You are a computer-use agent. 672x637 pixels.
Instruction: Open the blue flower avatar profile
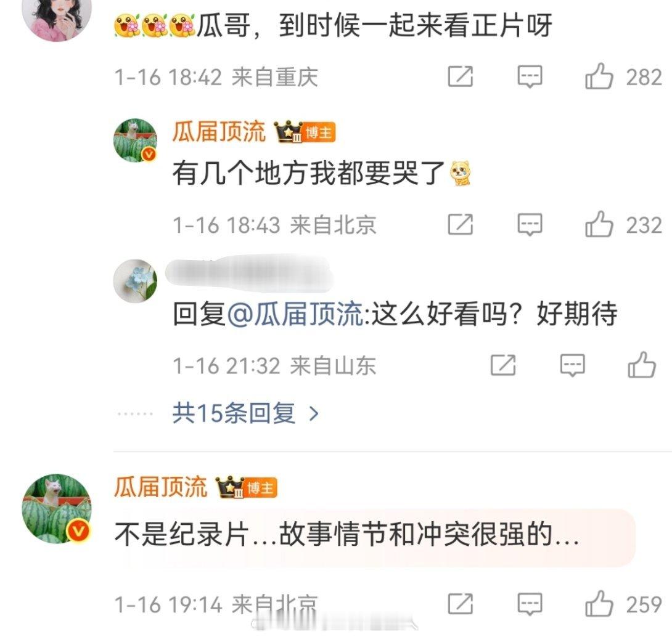point(136,281)
